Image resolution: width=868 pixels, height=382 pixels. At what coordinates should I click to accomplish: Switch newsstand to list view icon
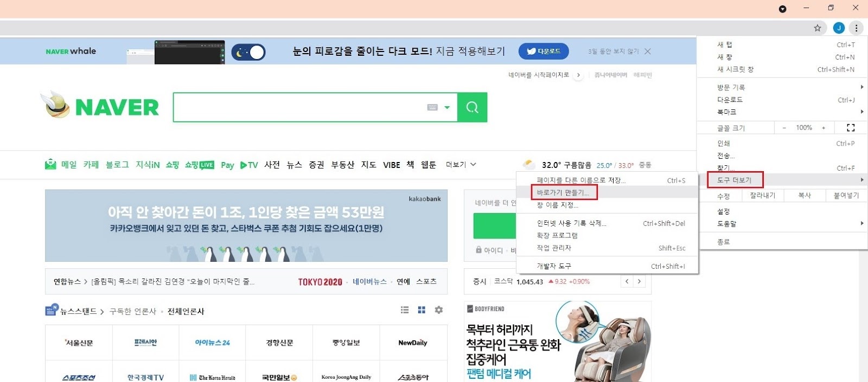click(x=405, y=310)
